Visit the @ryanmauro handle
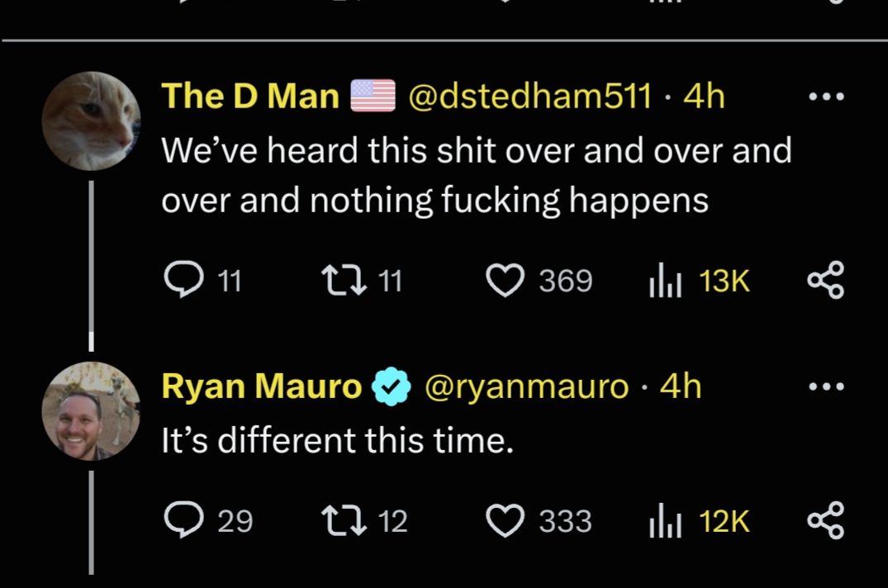Viewport: 888px width, 588px height. 526,386
